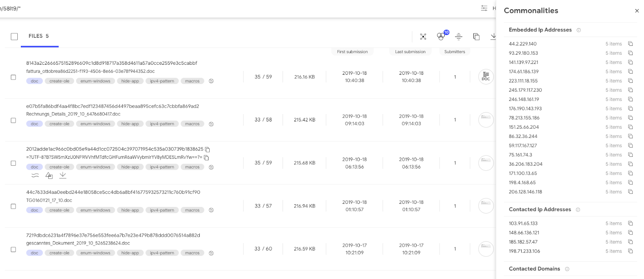The height and width of the screenshot is (279, 644).
Task: Click DOC file type thumbnail of first file
Action: click(x=486, y=77)
